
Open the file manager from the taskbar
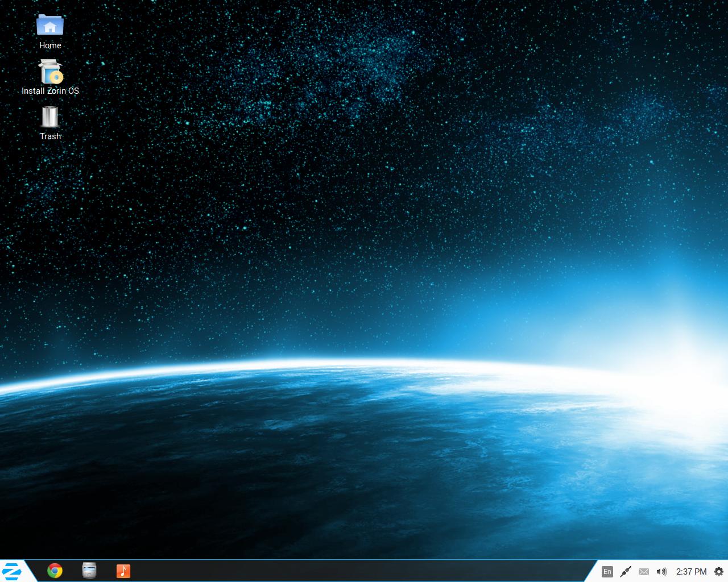pos(89,570)
